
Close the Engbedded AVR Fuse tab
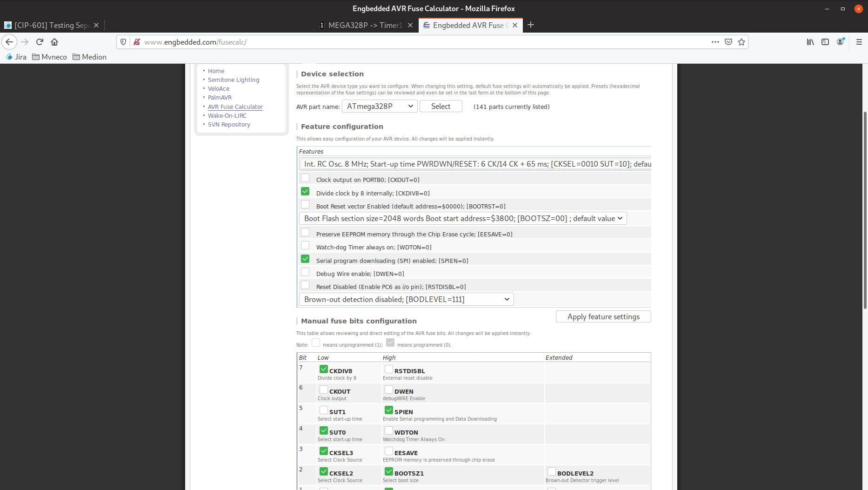point(515,25)
